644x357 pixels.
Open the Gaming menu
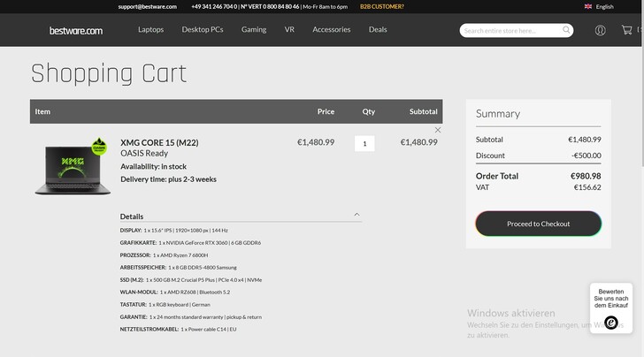(254, 29)
